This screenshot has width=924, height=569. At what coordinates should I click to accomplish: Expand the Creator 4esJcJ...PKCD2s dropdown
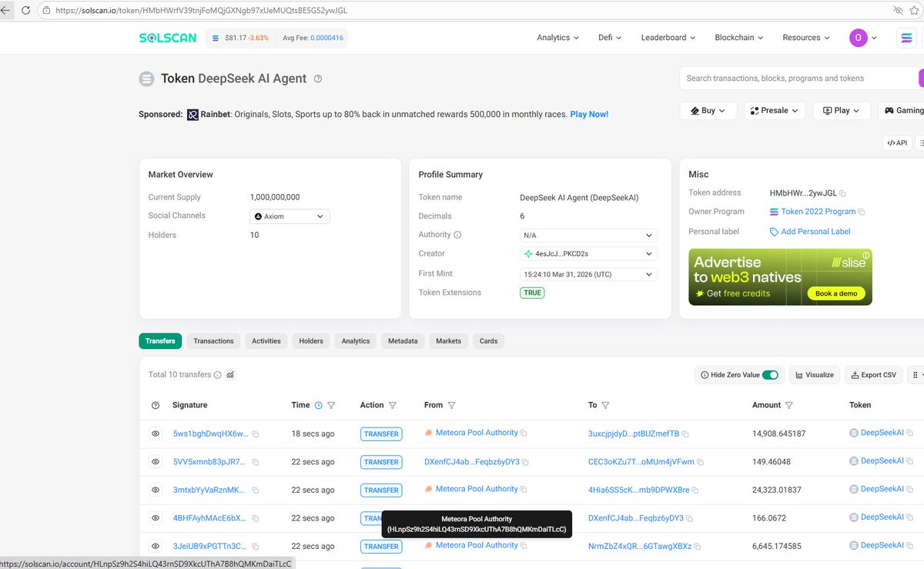pos(589,254)
